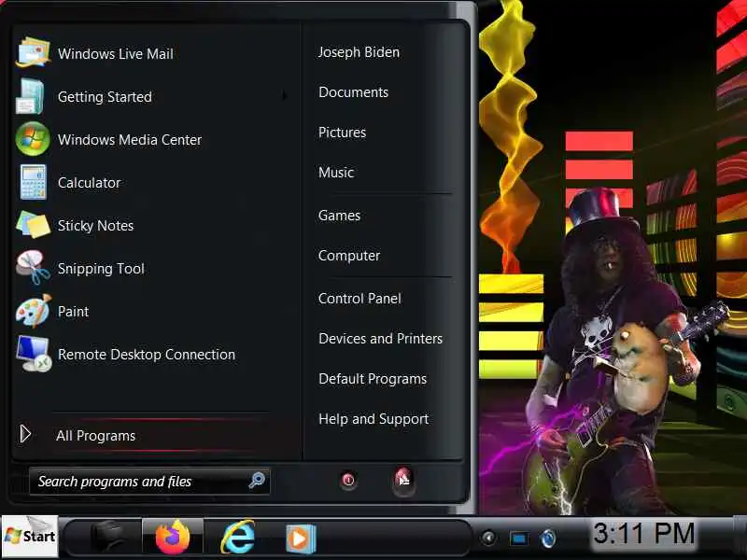This screenshot has height=560, width=747.
Task: Open Help and Support
Action: pos(373,419)
